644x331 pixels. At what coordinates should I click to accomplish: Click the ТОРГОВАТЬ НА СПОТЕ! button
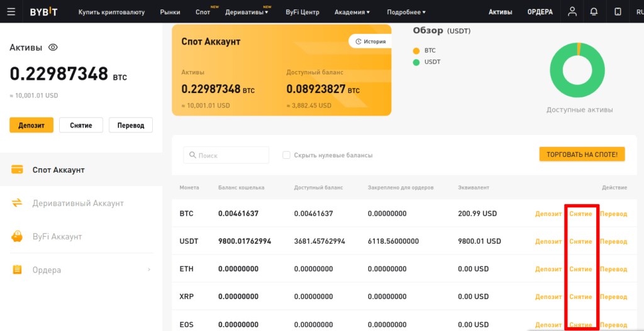coord(582,154)
